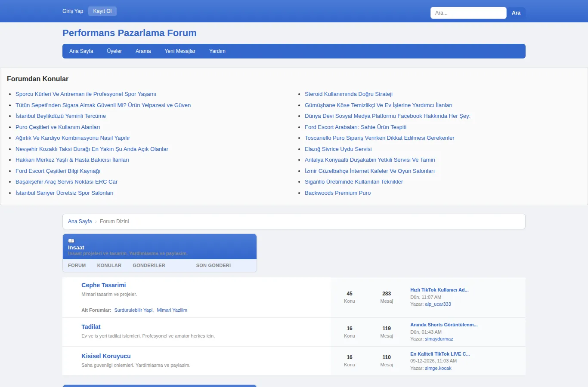Focus the Ara search input field
The width and height of the screenshot is (588, 387).
468,13
